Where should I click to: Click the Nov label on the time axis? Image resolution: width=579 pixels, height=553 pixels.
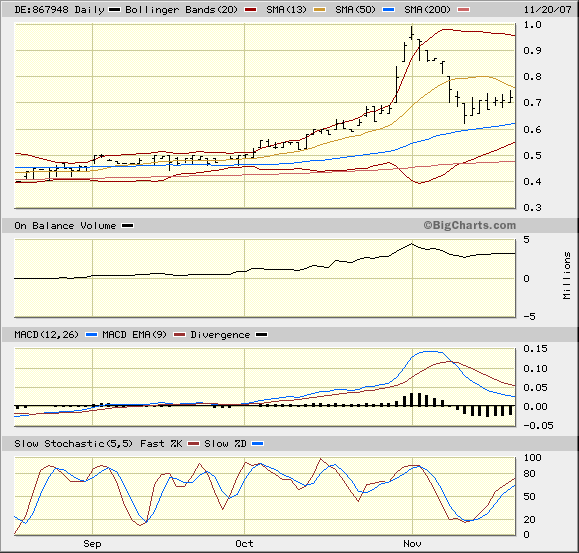tap(412, 543)
